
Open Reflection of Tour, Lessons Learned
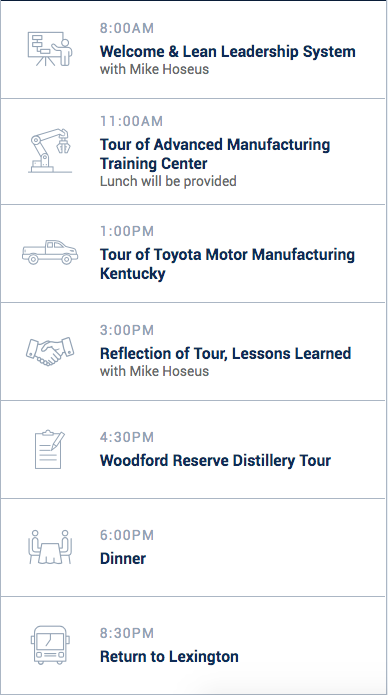[225, 354]
